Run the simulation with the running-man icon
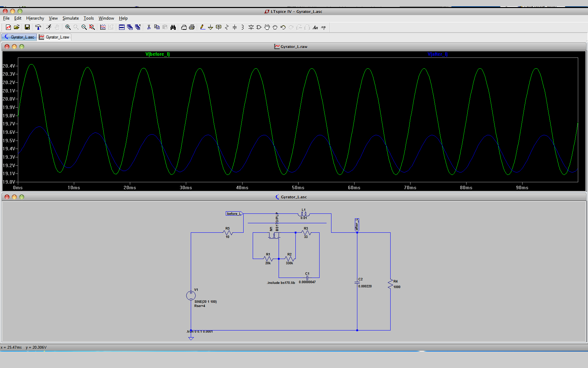 click(x=49, y=27)
